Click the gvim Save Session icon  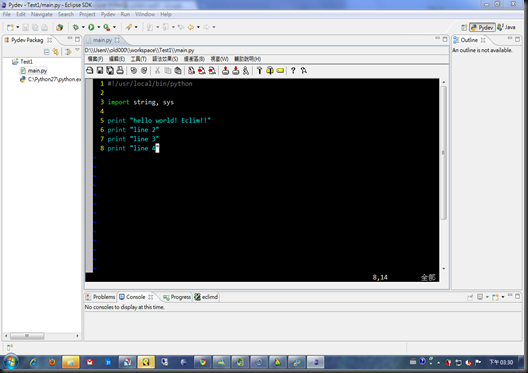tap(236, 70)
